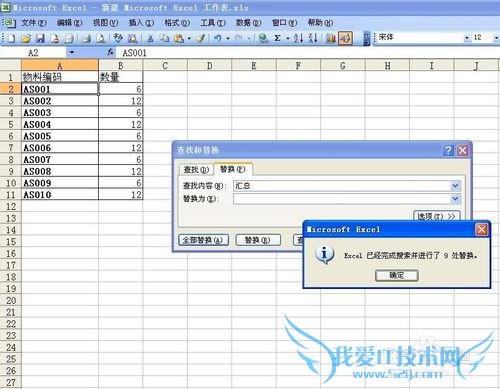Click the help question mark in Find and Replace dialog

tap(448, 150)
